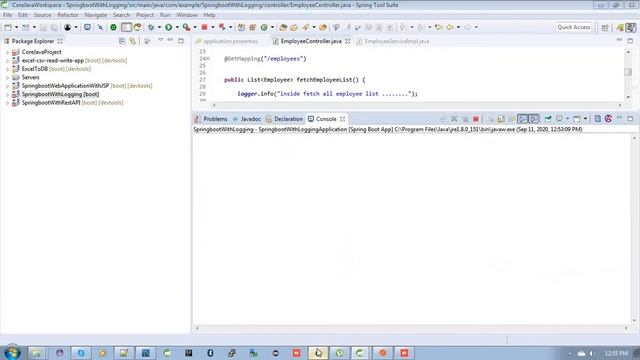Screen dimensions: 640x360
Task: Open the Open Console dropdown arrow
Action: click(x=585, y=119)
